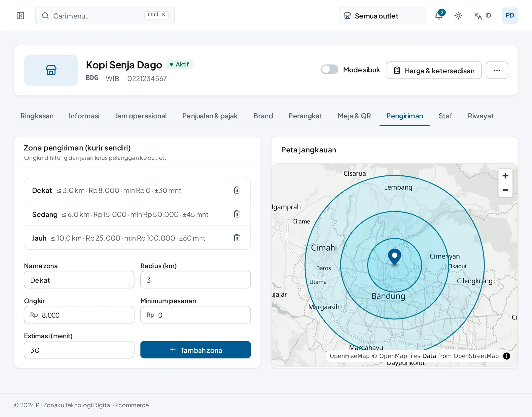The image size is (532, 417).
Task: Change language via the ID translate icon
Action: click(x=483, y=16)
